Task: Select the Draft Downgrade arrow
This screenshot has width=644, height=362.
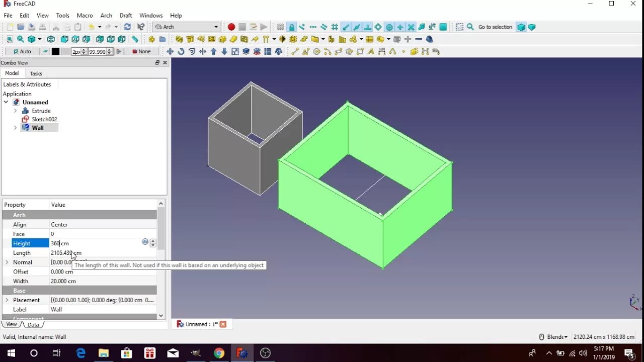Action: coord(224,51)
